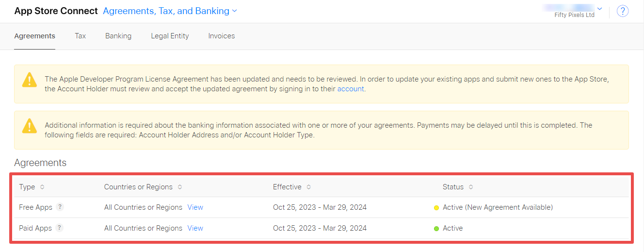Click All Countries or Regions in Paid Apps row

pyautogui.click(x=143, y=228)
